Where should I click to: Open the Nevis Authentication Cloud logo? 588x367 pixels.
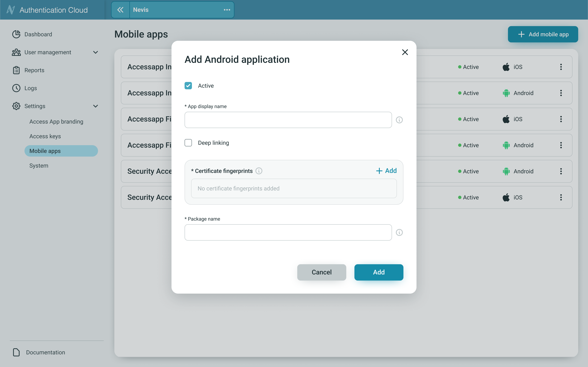pos(11,10)
